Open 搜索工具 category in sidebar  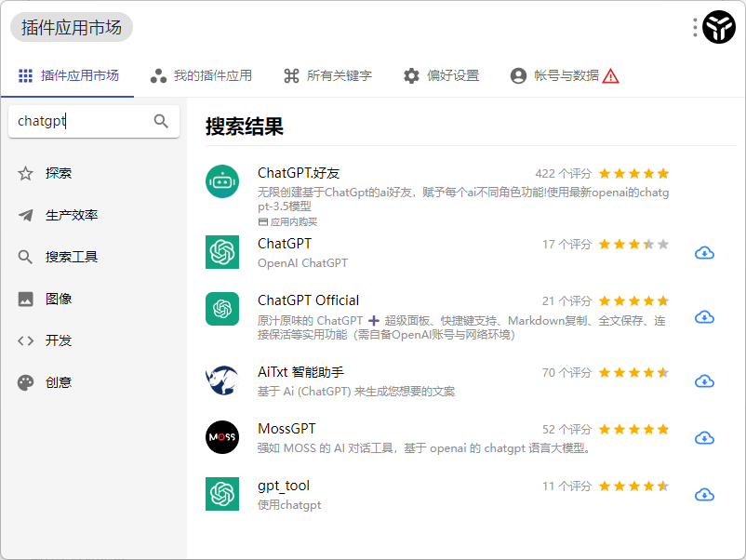click(x=72, y=257)
